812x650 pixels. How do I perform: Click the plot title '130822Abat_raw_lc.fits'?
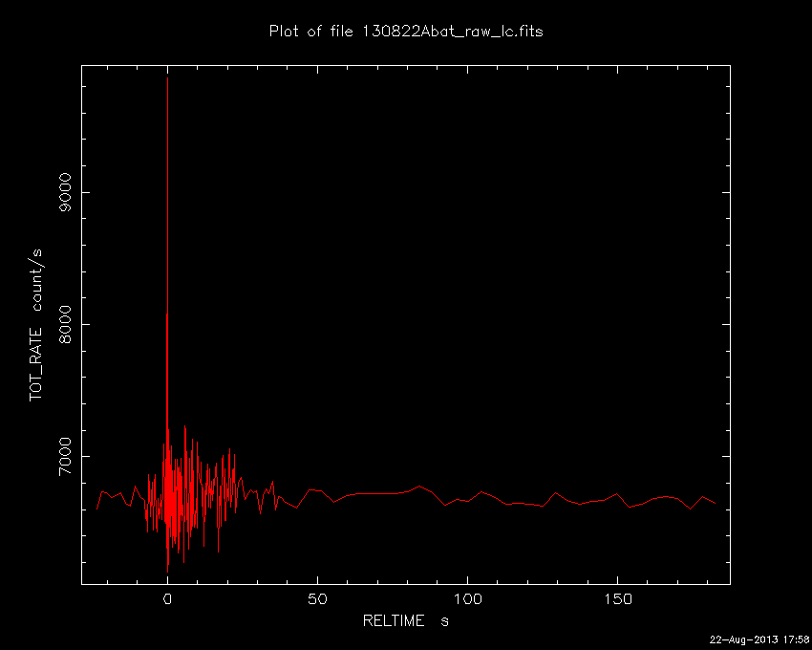[x=453, y=32]
